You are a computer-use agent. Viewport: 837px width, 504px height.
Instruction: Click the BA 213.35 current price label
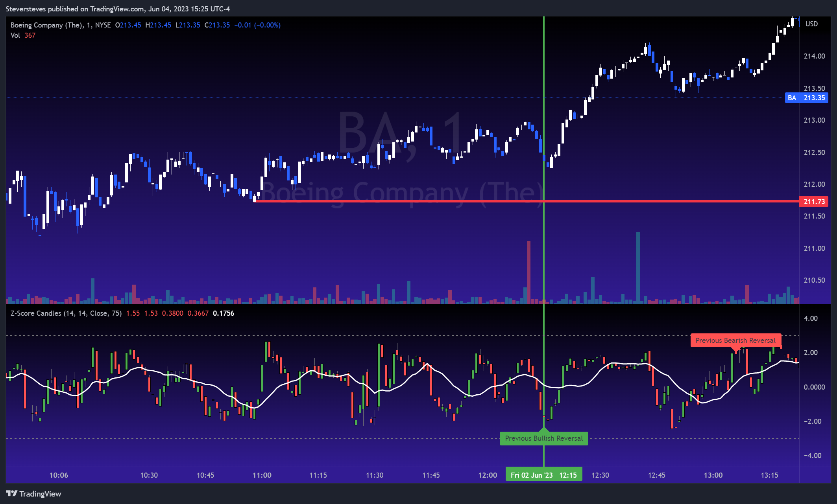pyautogui.click(x=807, y=98)
